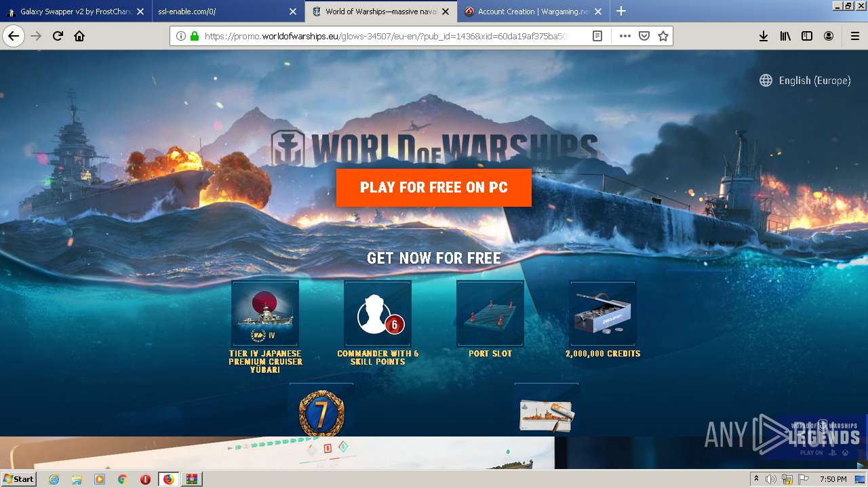868x488 pixels.
Task: Show hidden system tray icons
Action: 756,479
